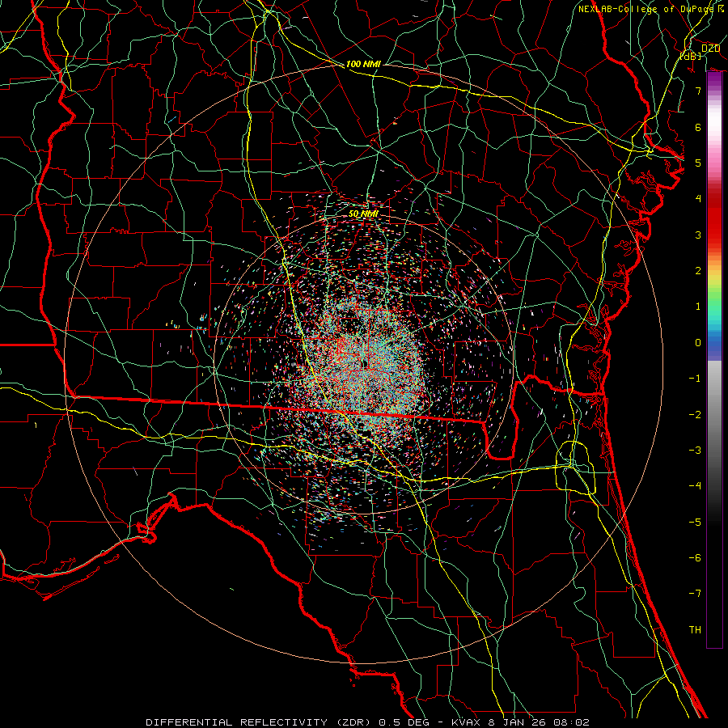Image resolution: width=728 pixels, height=728 pixels.
Task: Click the 3 dB scale value
Action: pos(698,235)
